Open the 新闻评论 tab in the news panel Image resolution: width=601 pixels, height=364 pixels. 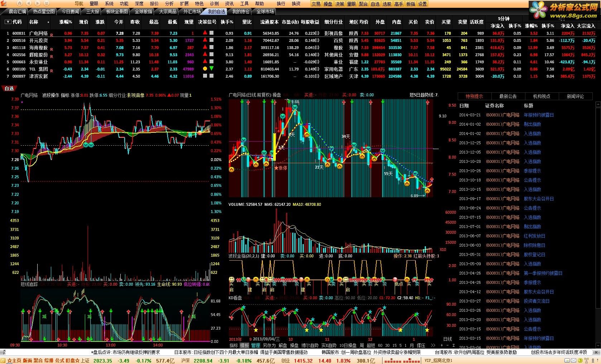[575, 96]
